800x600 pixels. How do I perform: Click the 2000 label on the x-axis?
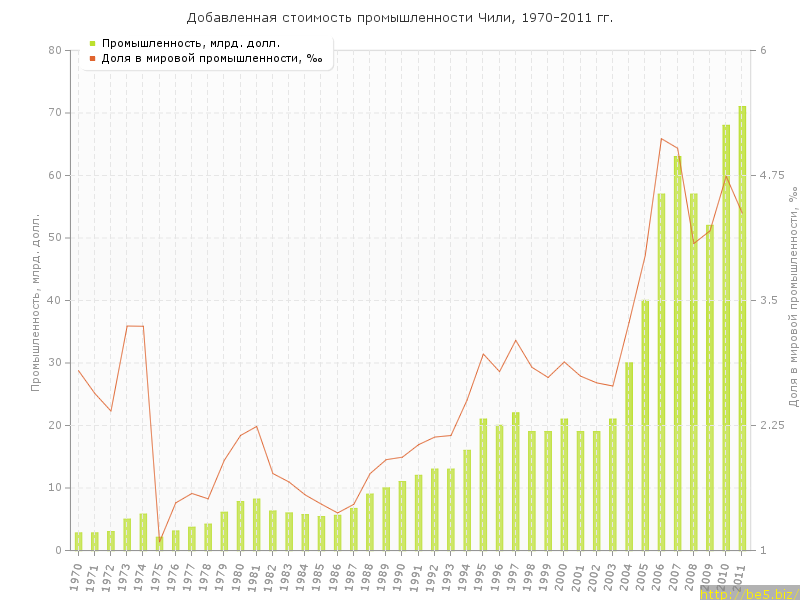click(x=562, y=576)
